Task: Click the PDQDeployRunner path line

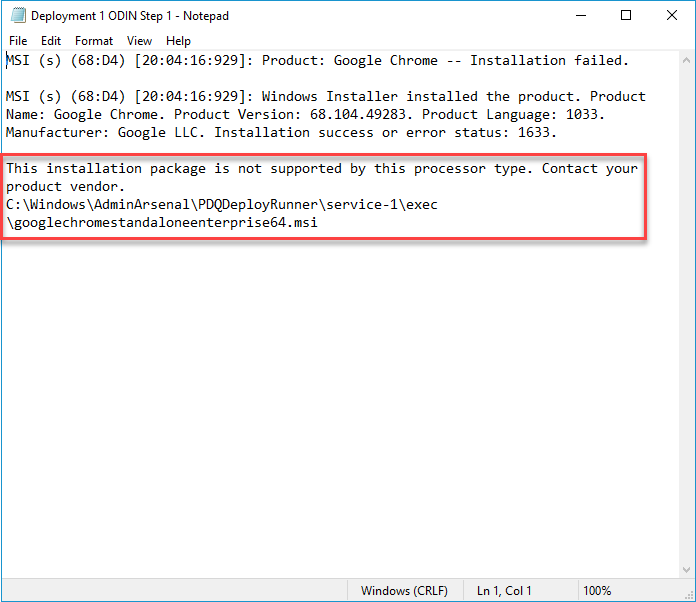Action: tap(221, 204)
